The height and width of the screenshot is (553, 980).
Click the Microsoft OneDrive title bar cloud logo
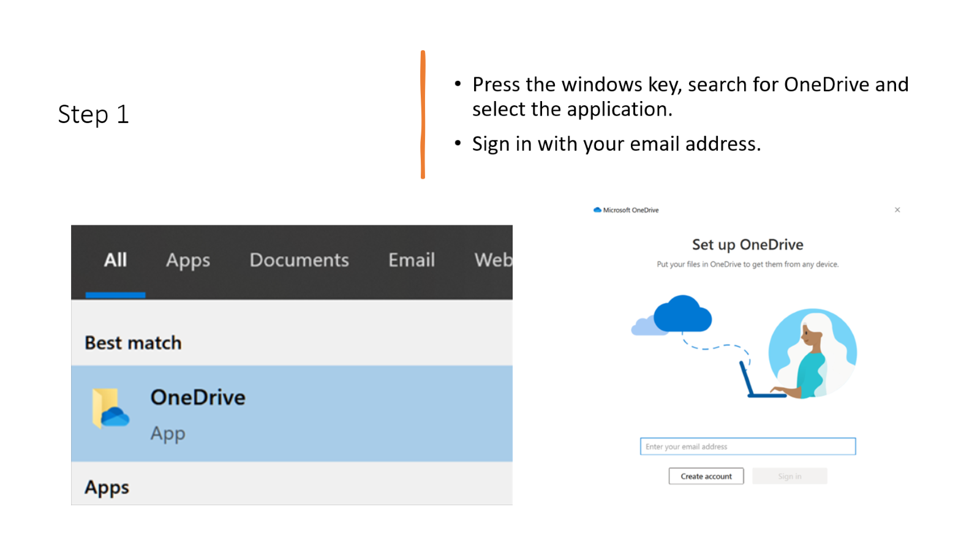pyautogui.click(x=597, y=210)
